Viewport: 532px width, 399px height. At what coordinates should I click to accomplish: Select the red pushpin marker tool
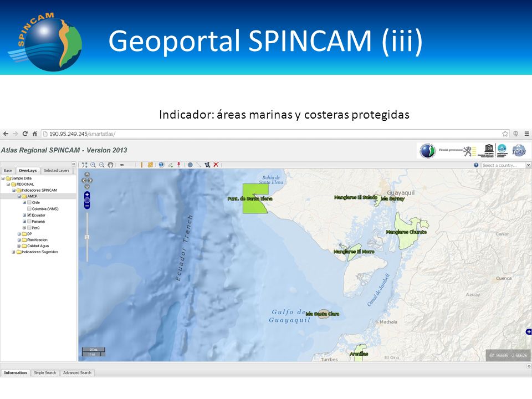178,165
